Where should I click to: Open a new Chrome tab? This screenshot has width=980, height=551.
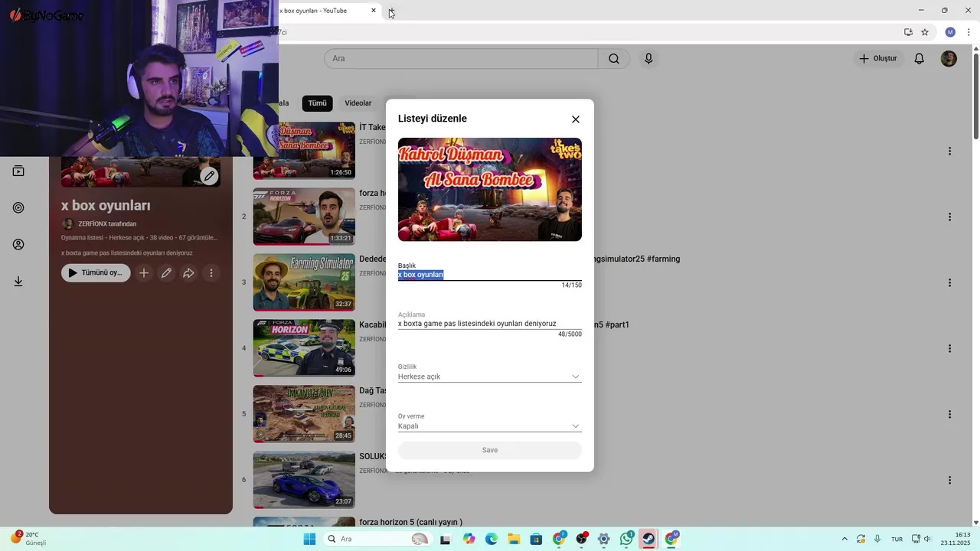391,11
